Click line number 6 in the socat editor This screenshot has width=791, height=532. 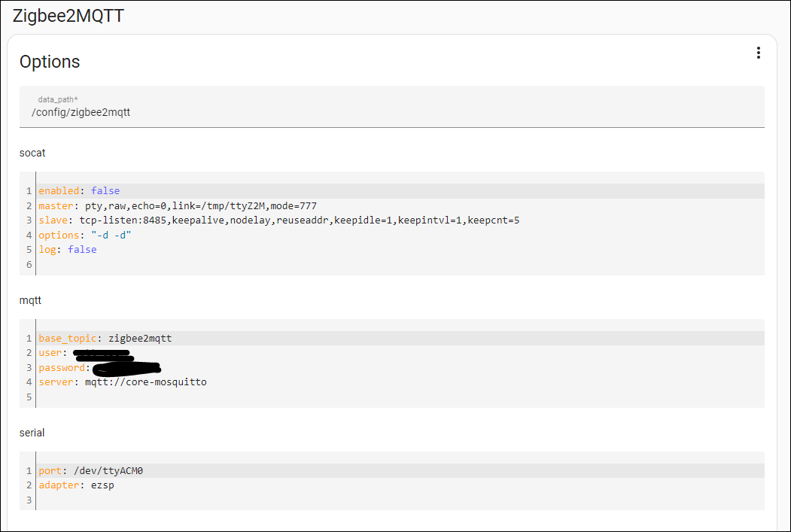pos(28,264)
